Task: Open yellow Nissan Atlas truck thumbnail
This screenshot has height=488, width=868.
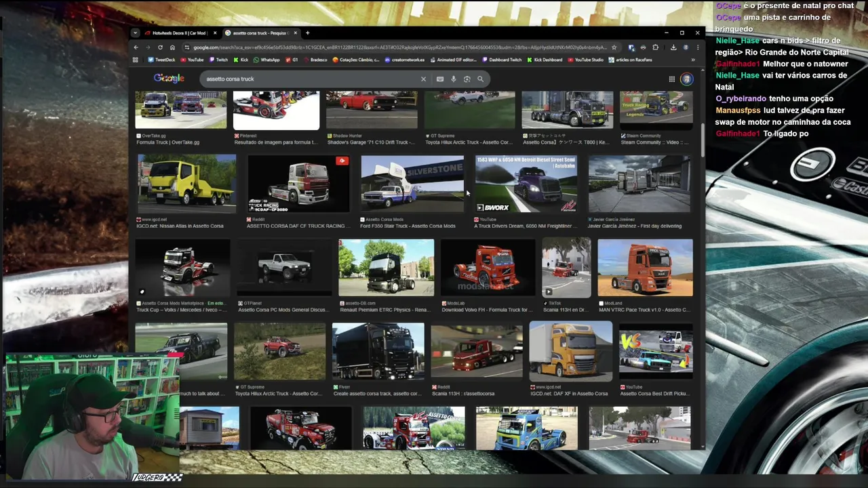Action: point(186,184)
